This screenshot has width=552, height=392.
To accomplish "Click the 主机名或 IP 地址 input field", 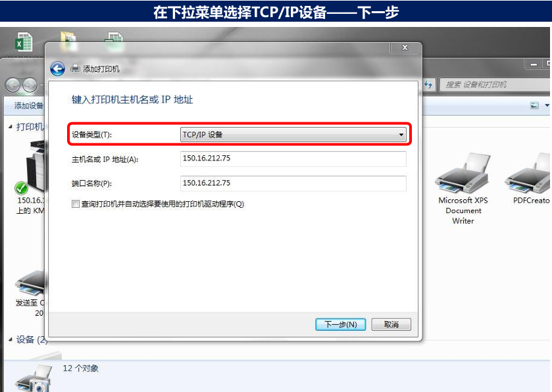I will (293, 159).
